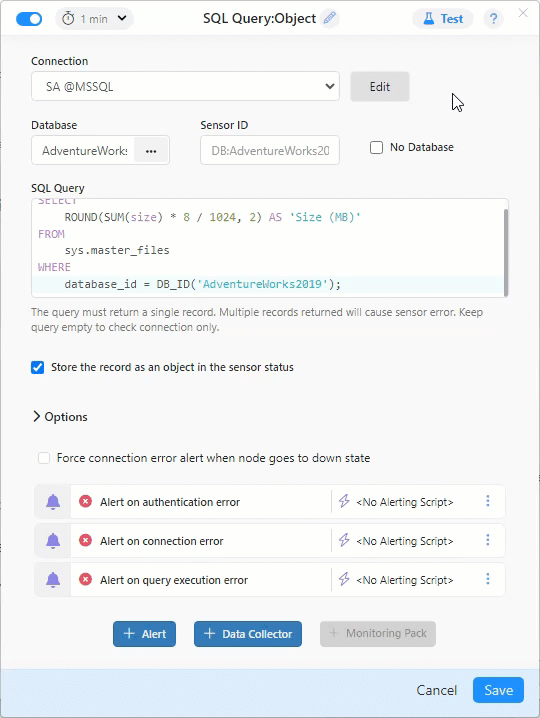This screenshot has height=718, width=540.
Task: Open more options for query execution error
Action: 488,579
